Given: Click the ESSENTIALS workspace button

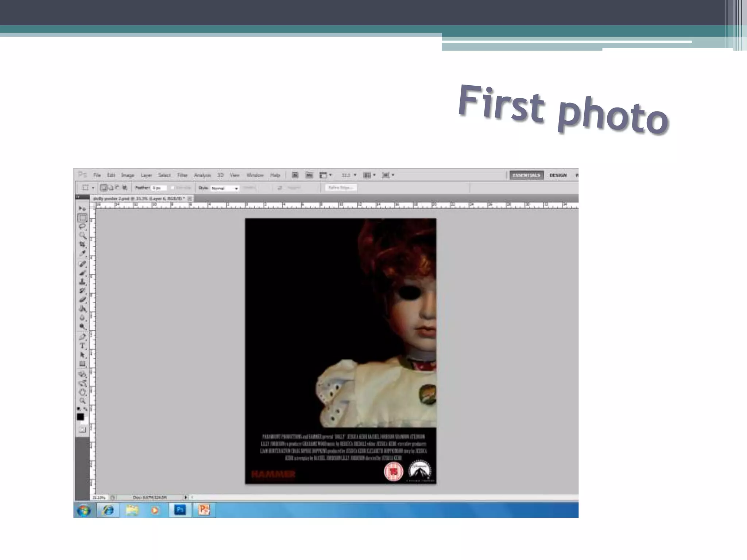Looking at the screenshot, I should click(x=526, y=175).
